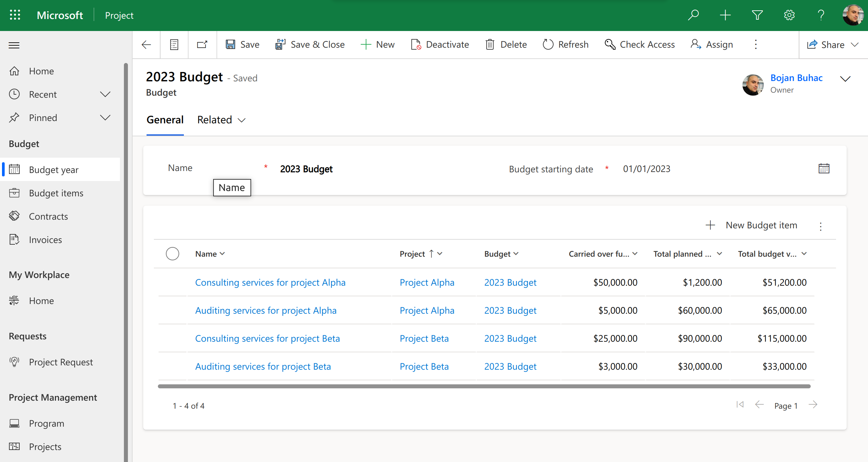Viewport: 868px width, 462px height.
Task: Expand the Share dropdown chevron
Action: 855,45
